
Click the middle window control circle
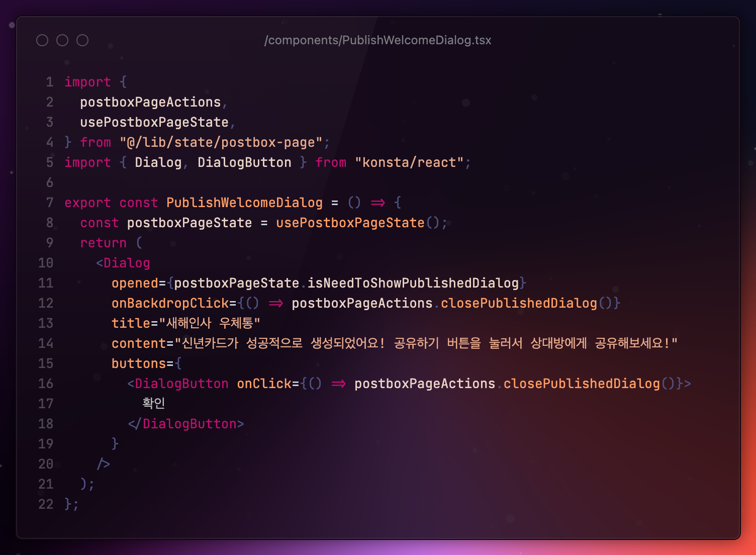tap(62, 40)
